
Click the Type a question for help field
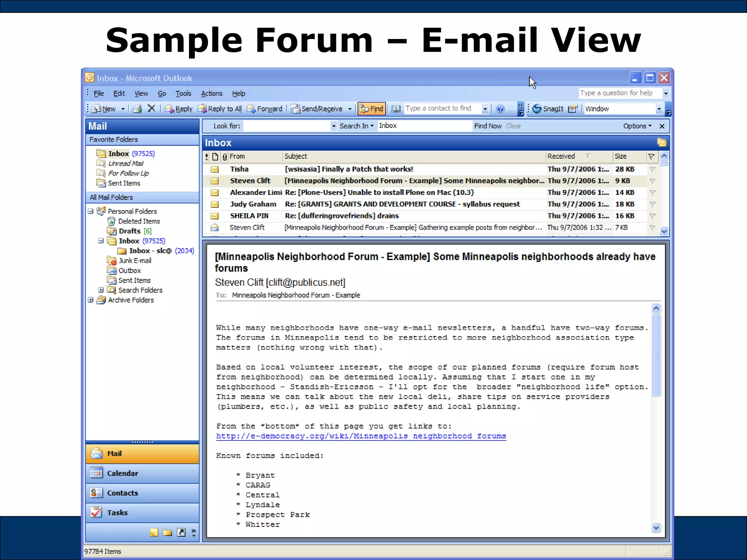click(x=620, y=93)
